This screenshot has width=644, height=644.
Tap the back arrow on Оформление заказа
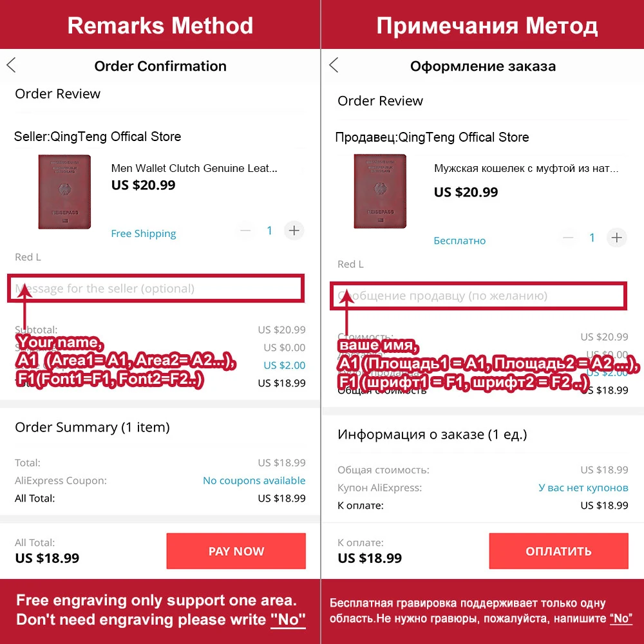point(334,65)
